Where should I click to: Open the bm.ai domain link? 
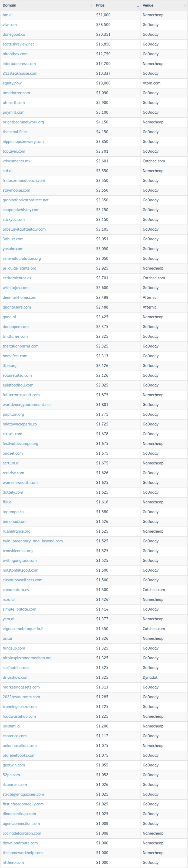tap(7, 15)
